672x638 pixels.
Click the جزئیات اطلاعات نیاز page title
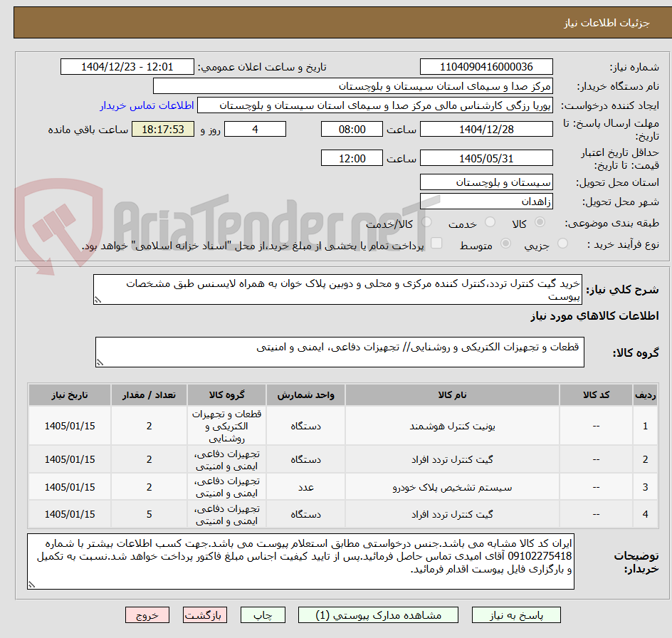pos(607,23)
